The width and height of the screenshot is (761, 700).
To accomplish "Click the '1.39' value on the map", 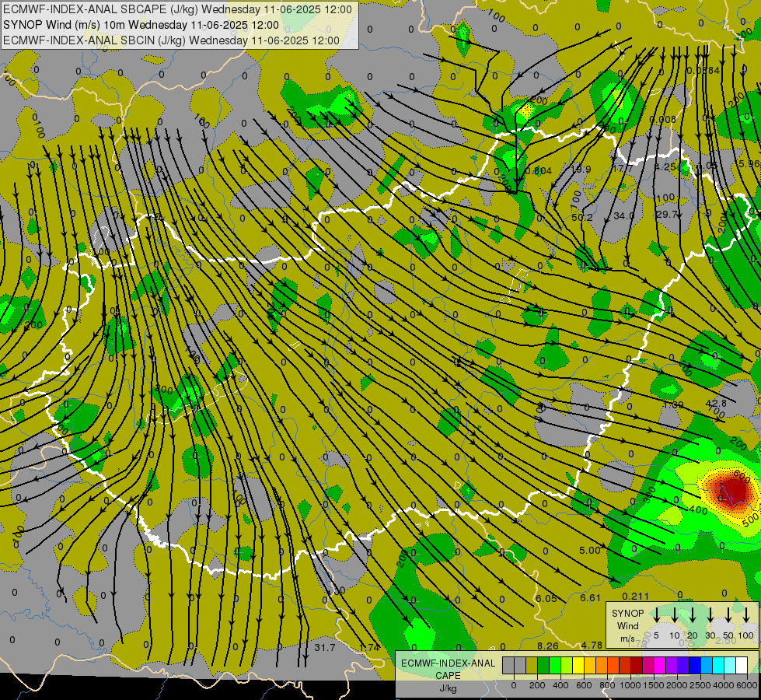I will click(673, 404).
